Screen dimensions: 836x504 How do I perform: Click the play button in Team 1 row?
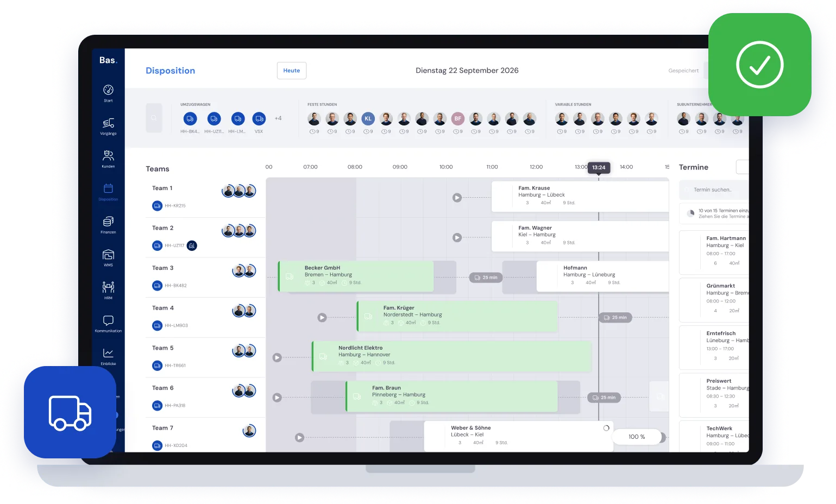[x=457, y=198]
